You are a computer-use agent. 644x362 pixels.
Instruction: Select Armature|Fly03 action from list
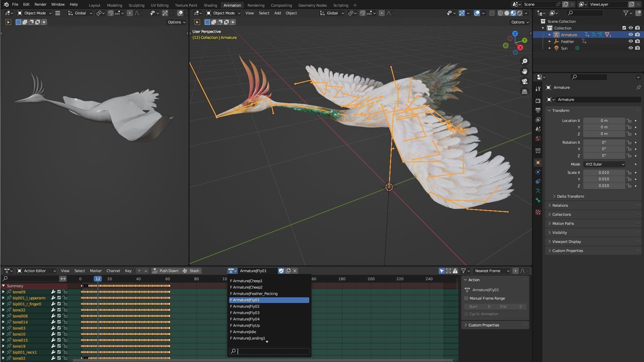tap(269, 313)
